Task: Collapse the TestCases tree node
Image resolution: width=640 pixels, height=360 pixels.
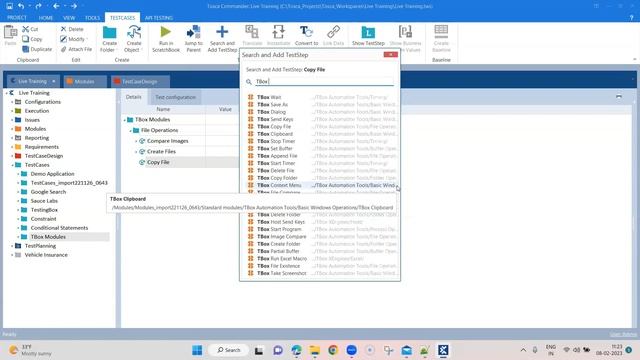Action: pos(12,165)
